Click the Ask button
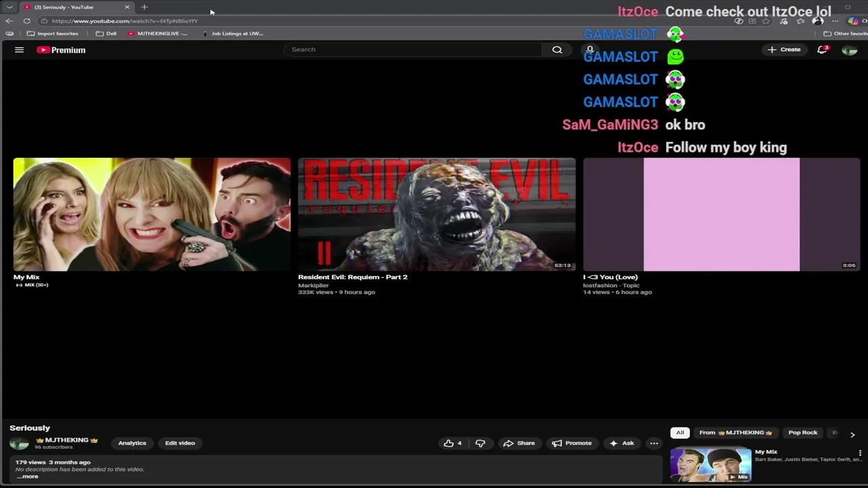Screen dimensions: 868x488 click(622, 443)
